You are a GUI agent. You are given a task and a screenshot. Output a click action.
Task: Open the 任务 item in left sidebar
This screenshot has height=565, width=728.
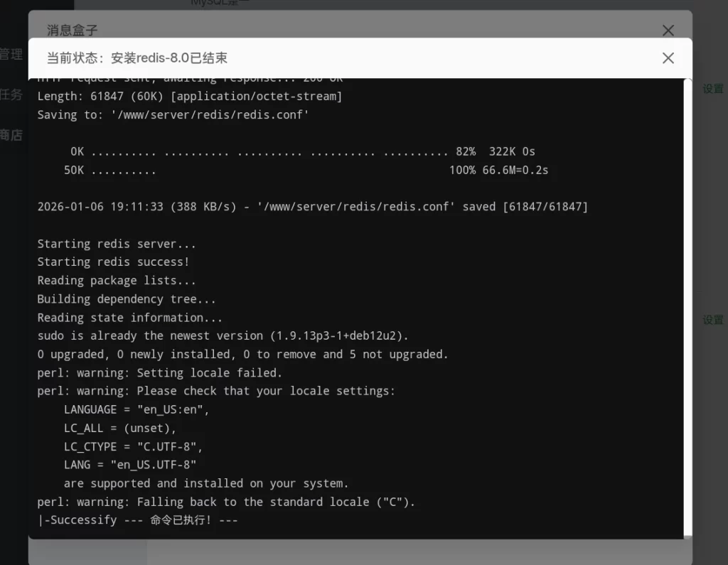(x=11, y=95)
